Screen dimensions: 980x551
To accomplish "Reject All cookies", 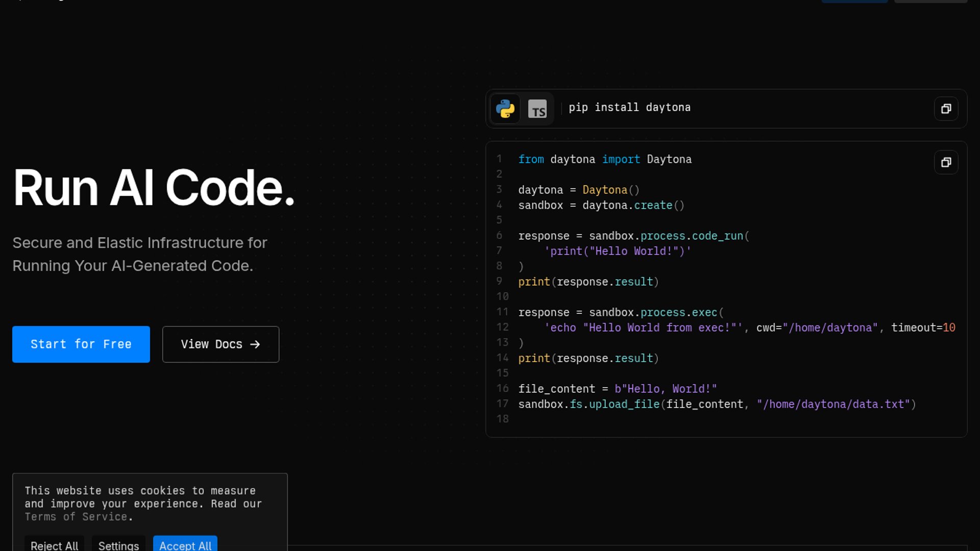I will point(54,545).
